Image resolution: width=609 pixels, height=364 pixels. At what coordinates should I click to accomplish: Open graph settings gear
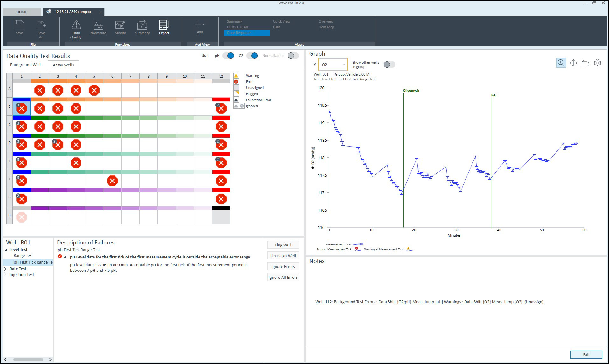pyautogui.click(x=598, y=63)
